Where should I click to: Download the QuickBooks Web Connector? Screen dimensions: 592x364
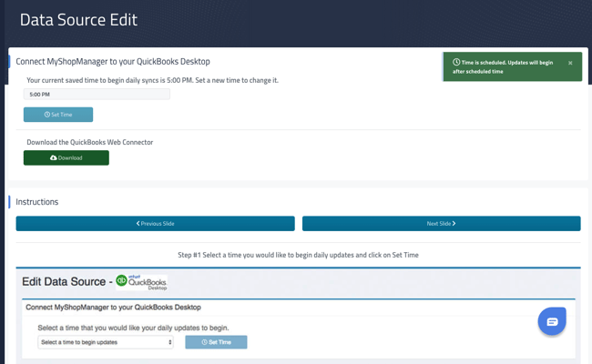(x=66, y=157)
